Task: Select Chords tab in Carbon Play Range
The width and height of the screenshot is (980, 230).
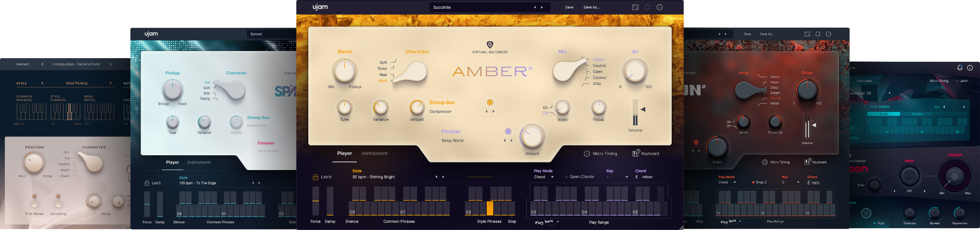Action: click(x=917, y=114)
